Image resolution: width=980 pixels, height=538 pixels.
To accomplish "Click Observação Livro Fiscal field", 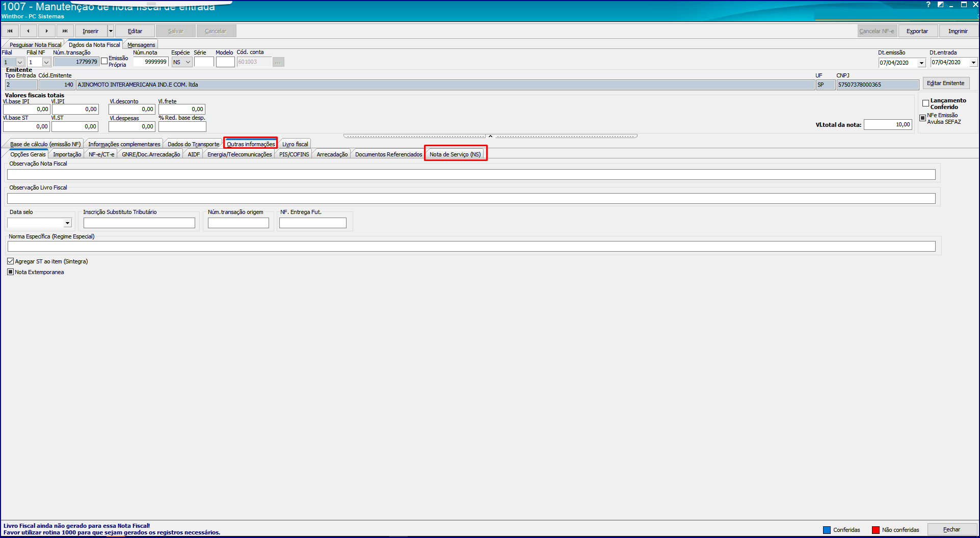I will pos(471,198).
